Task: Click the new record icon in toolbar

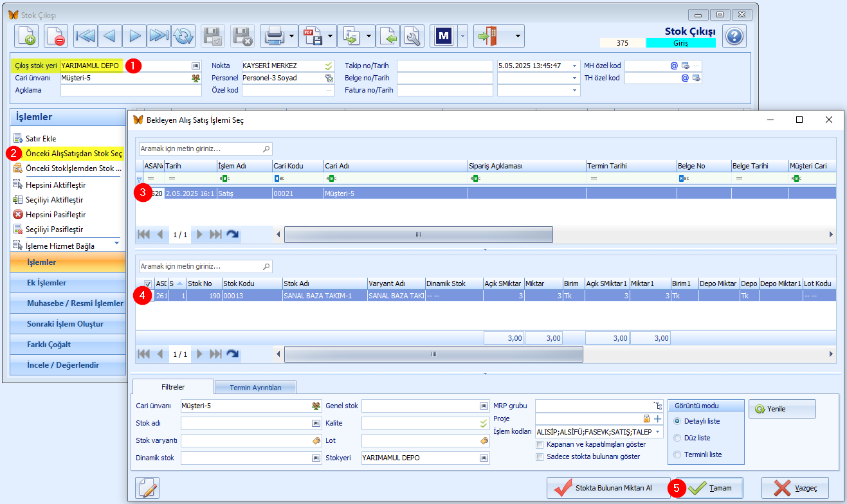Action: (26, 37)
